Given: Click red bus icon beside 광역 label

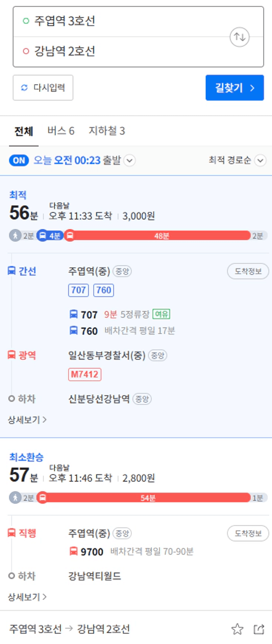Looking at the screenshot, I should (x=12, y=355).
